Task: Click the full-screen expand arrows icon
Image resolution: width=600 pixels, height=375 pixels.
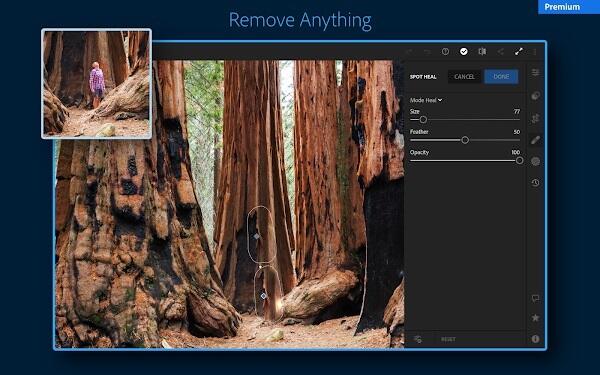Action: (518, 51)
